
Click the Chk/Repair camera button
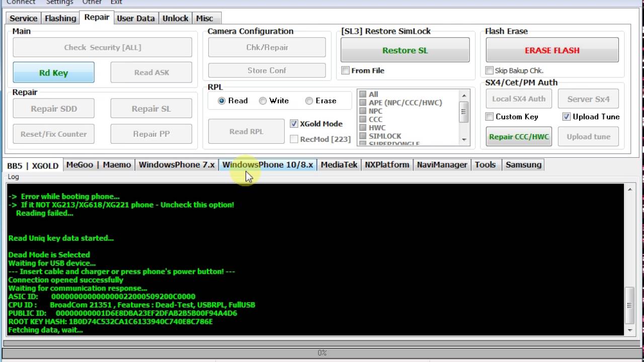267,47
